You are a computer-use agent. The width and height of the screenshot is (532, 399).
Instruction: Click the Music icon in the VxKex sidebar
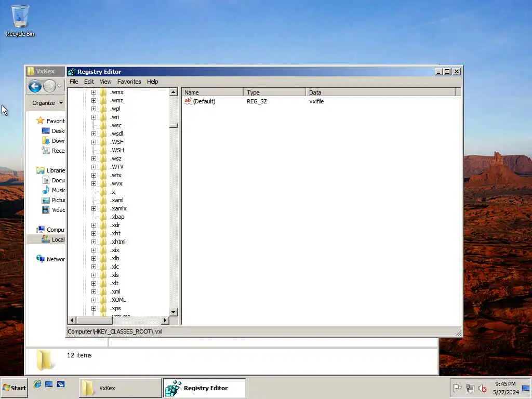46,190
